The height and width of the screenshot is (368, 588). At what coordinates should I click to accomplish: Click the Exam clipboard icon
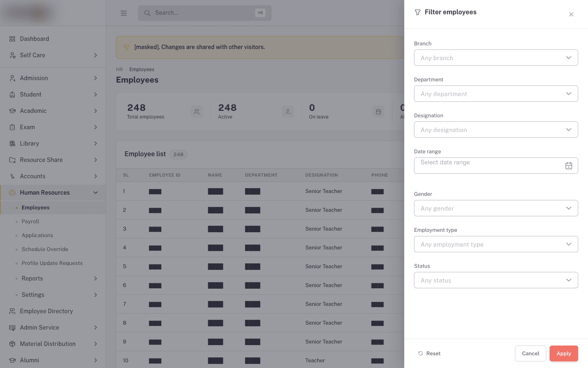12,127
